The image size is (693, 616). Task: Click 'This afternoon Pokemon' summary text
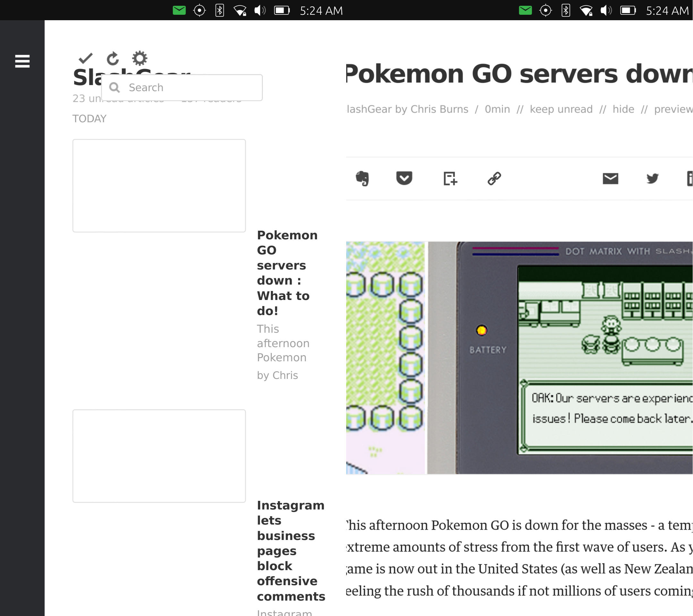point(283,343)
